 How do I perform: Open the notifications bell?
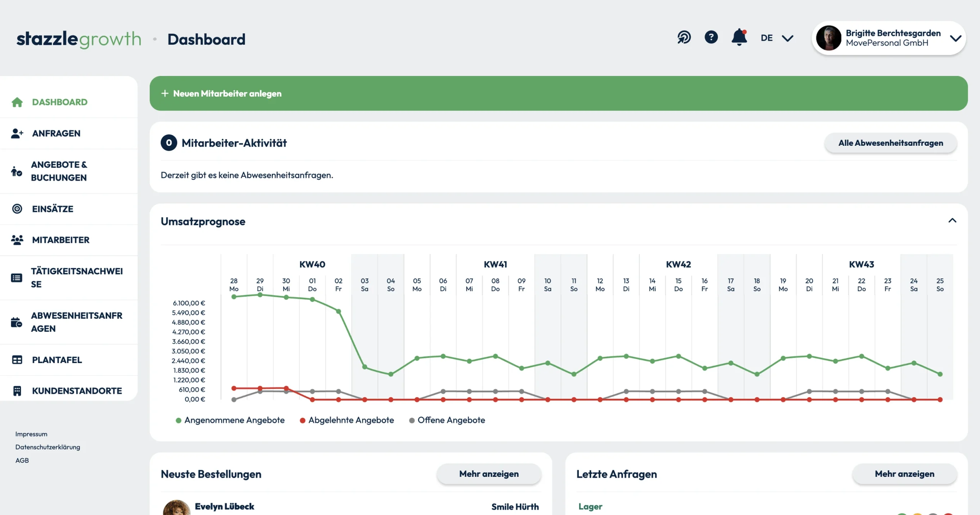tap(739, 37)
